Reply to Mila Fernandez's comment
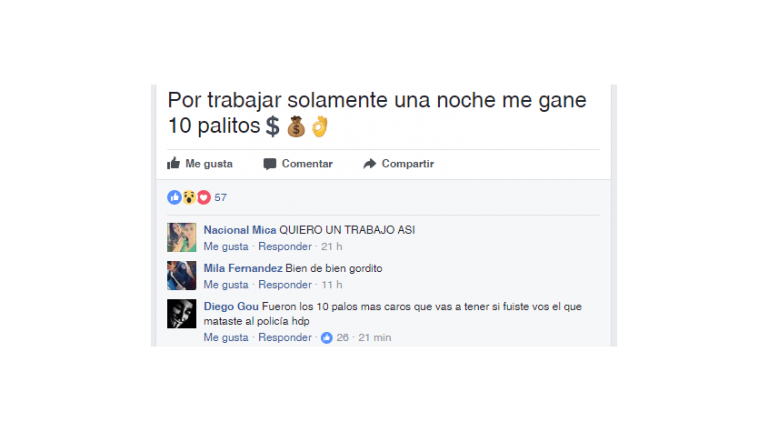768x432 pixels. pyautogui.click(x=285, y=285)
